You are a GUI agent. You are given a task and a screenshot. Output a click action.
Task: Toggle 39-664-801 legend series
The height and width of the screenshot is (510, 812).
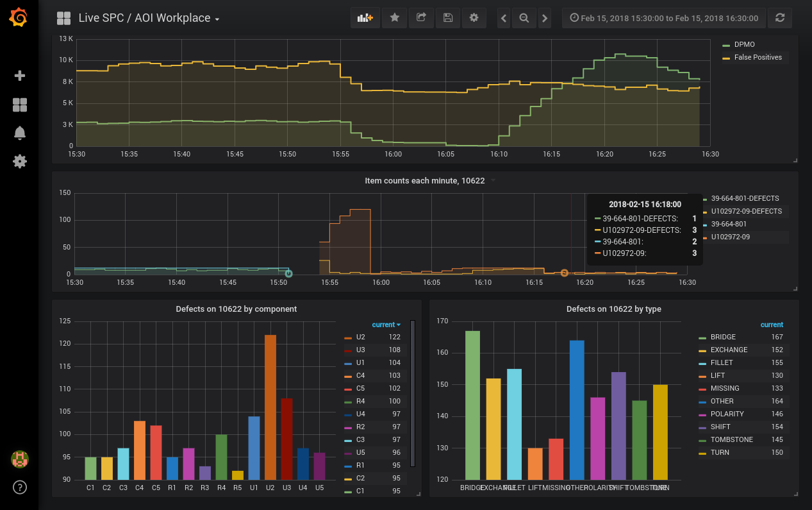[x=729, y=224]
